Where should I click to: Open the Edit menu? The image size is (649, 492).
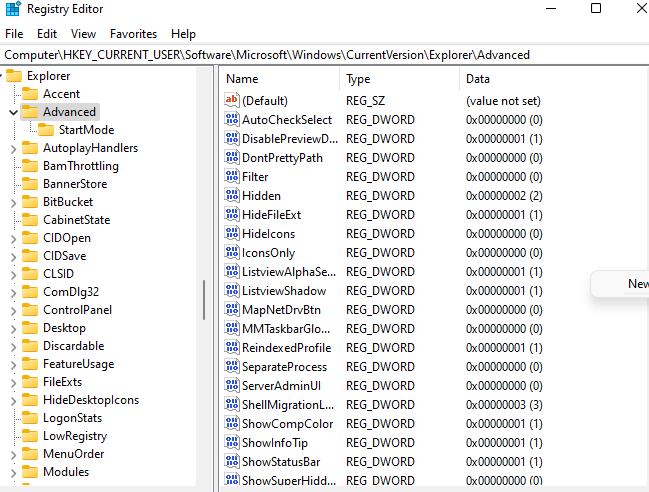[x=47, y=34]
